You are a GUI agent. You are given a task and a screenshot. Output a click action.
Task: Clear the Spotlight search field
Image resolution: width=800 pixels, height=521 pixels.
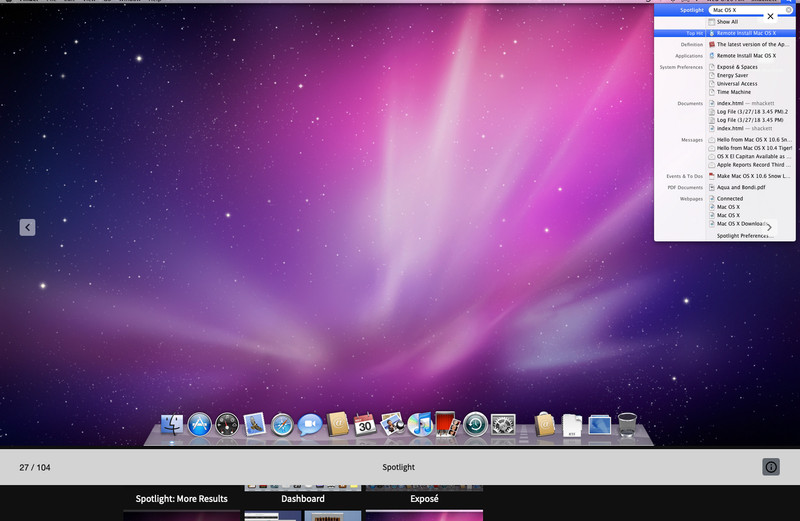pyautogui.click(x=788, y=10)
